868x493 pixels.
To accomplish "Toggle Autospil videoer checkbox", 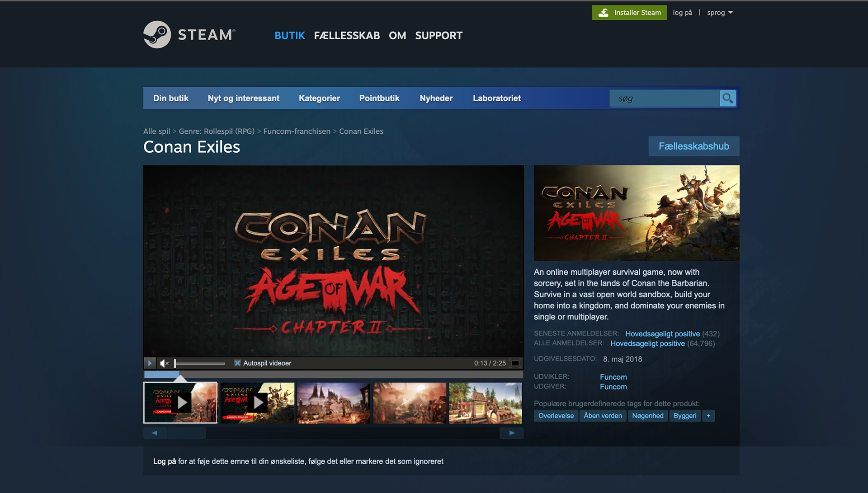I will pyautogui.click(x=237, y=363).
